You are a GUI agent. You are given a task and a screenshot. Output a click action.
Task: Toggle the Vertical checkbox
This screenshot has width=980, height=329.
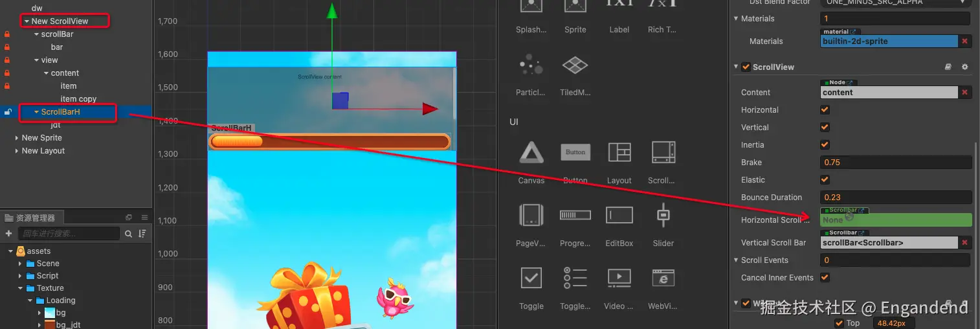(825, 128)
